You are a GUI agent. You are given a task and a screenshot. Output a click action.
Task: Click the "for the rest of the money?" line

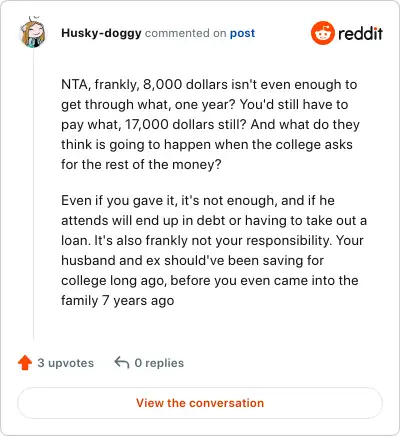coord(141,165)
